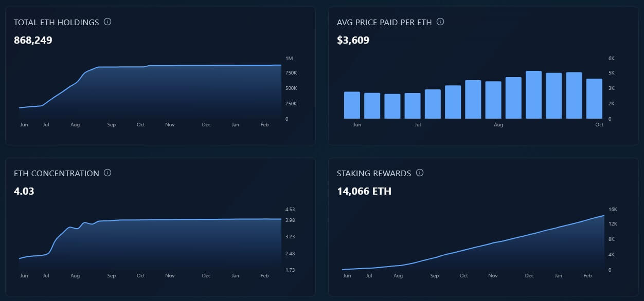Select the STAKING REWARDS panel heading
644x301 pixels.
pos(373,173)
